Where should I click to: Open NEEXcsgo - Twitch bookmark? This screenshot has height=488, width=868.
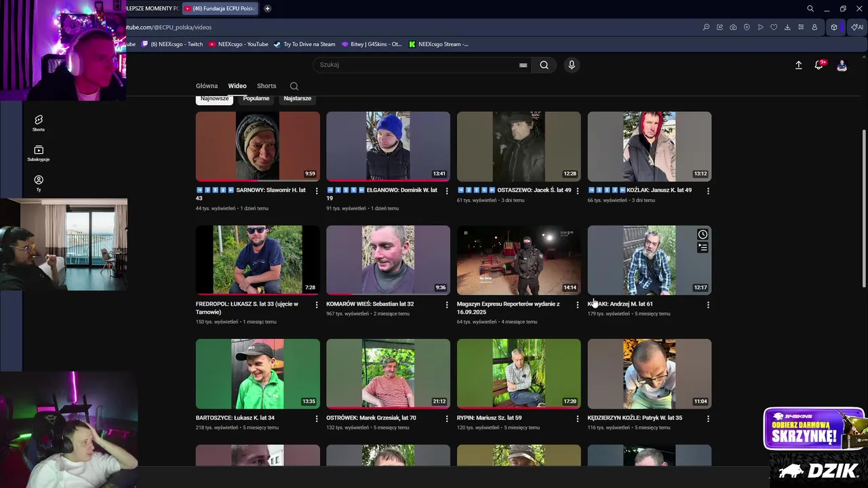(x=172, y=44)
